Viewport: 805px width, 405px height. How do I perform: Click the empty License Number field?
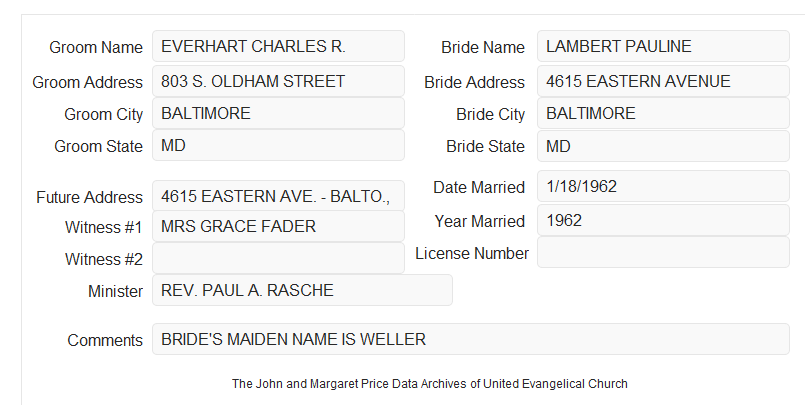pos(663,252)
